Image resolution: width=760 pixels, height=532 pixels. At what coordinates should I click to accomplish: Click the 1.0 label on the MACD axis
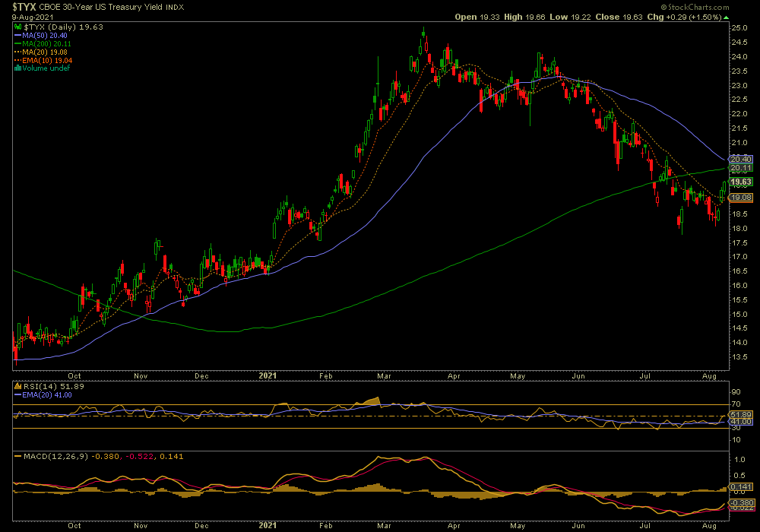click(739, 459)
